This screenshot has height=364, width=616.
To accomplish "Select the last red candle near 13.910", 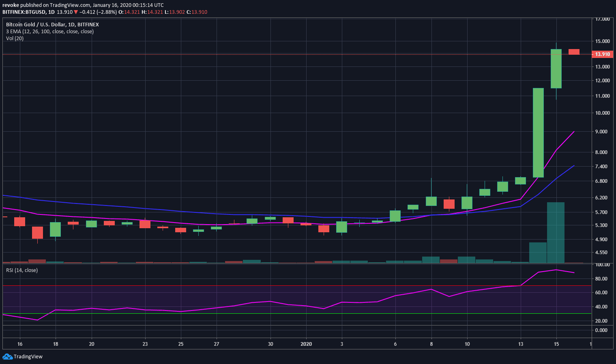I will [574, 51].
